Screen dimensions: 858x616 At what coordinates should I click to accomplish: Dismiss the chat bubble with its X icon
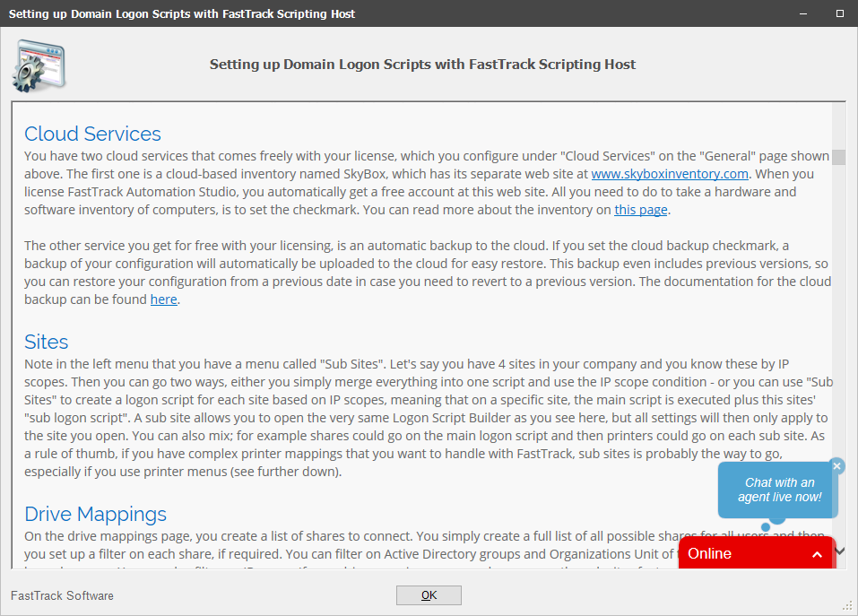click(x=836, y=466)
